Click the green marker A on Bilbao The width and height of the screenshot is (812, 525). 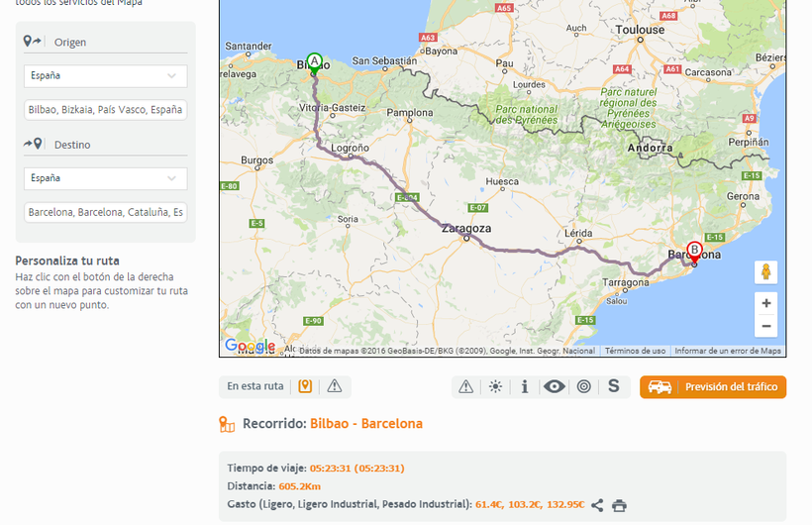coord(314,62)
